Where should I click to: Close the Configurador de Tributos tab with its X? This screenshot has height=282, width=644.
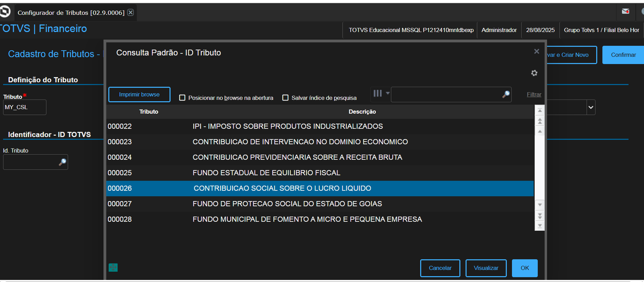(131, 12)
